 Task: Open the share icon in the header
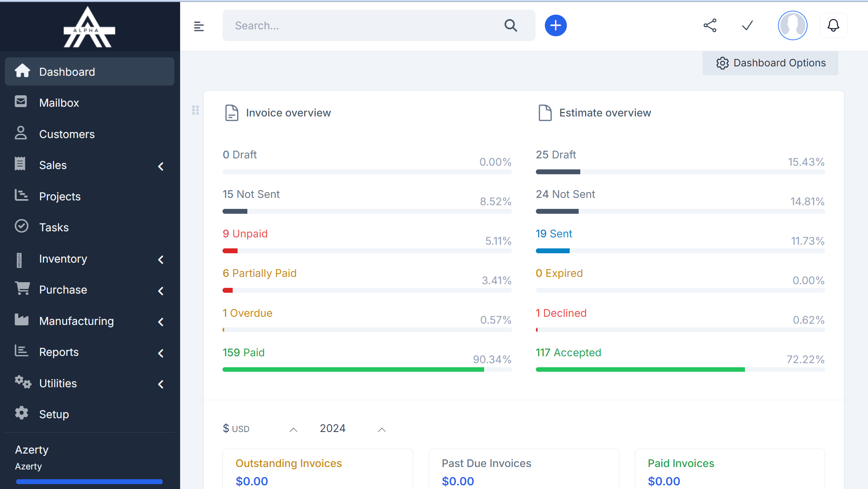(x=710, y=26)
